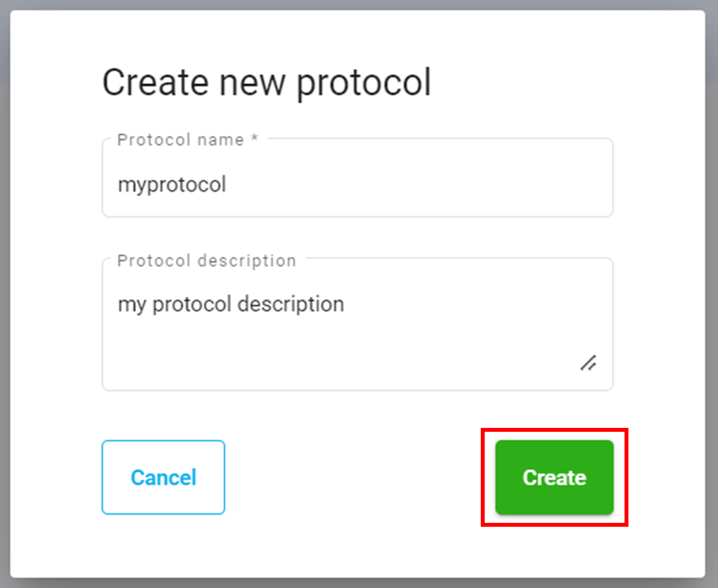Click the text 'myprotocol' in the name field

coord(171,184)
